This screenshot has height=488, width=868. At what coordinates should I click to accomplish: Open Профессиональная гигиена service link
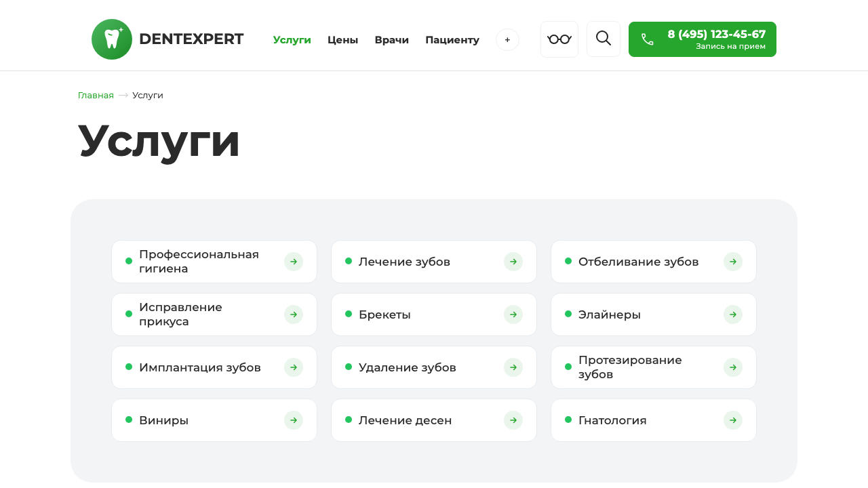pyautogui.click(x=214, y=262)
